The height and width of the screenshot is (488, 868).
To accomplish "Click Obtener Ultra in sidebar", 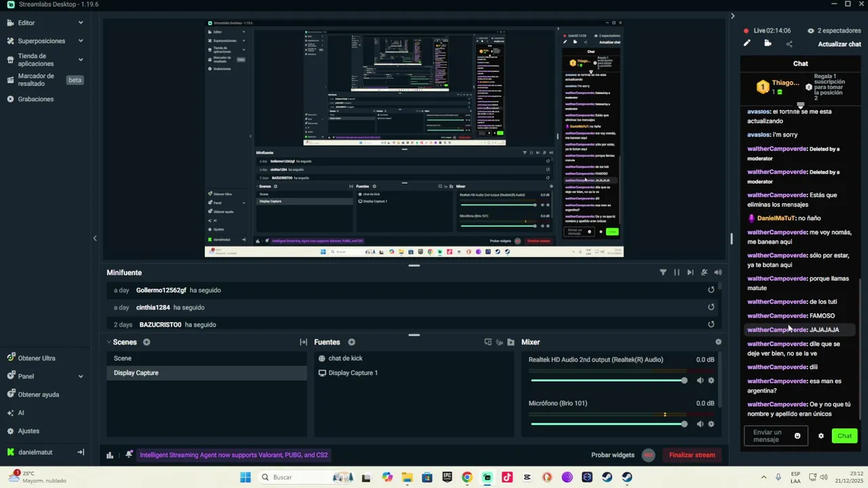I will click(x=37, y=358).
